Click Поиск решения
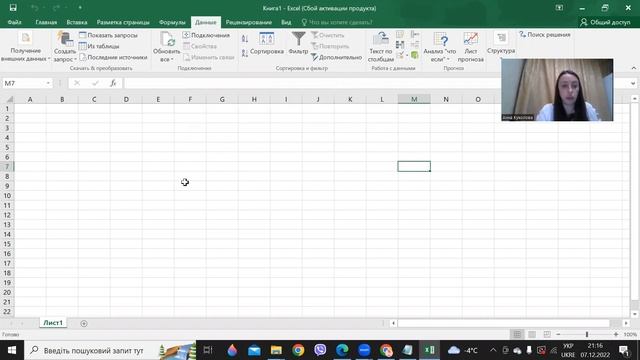 545,35
